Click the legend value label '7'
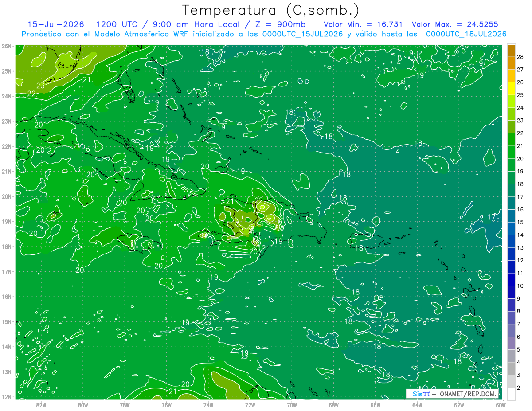Screen dimensions: 532x411 pos(519,324)
